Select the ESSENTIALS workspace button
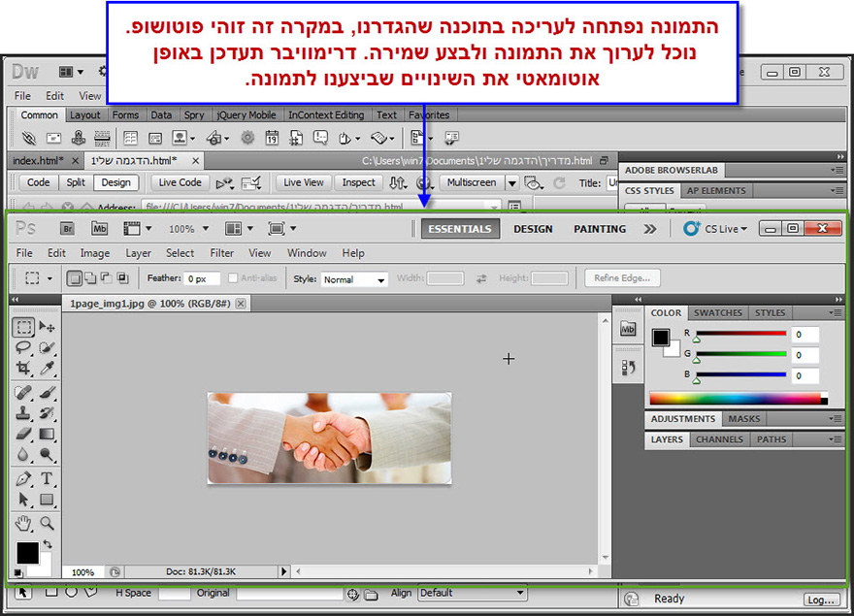The image size is (854, 616). [460, 229]
